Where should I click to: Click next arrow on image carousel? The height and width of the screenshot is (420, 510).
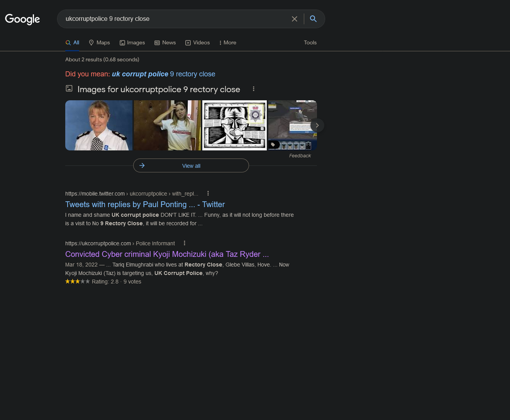(317, 125)
